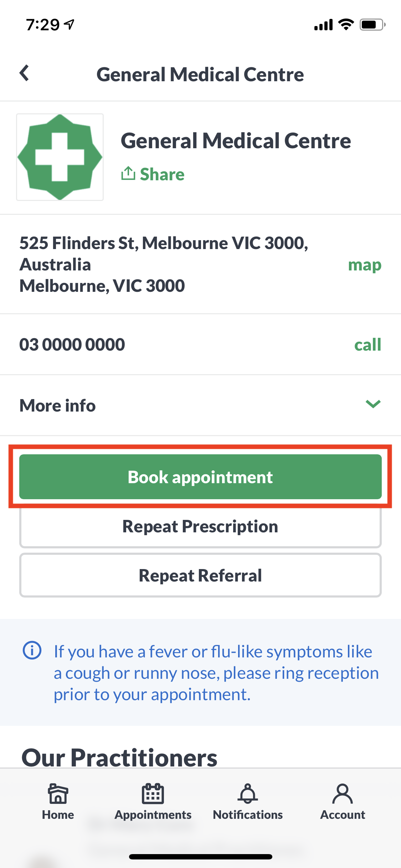
Task: Open the Account person icon
Action: [x=343, y=794]
